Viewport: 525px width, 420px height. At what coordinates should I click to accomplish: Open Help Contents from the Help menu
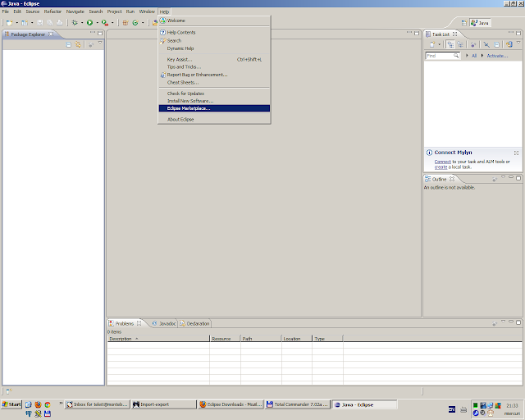click(x=214, y=33)
